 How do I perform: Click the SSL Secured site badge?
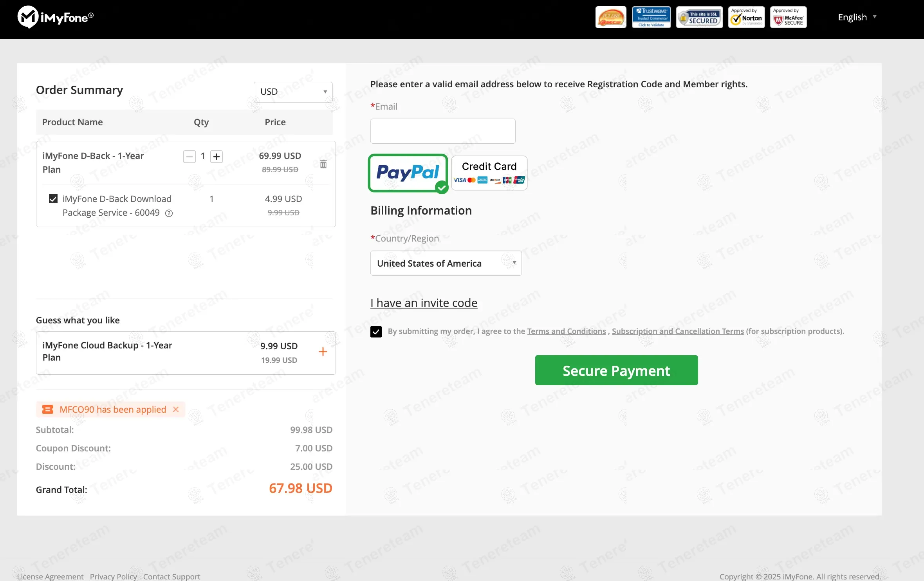click(x=699, y=17)
